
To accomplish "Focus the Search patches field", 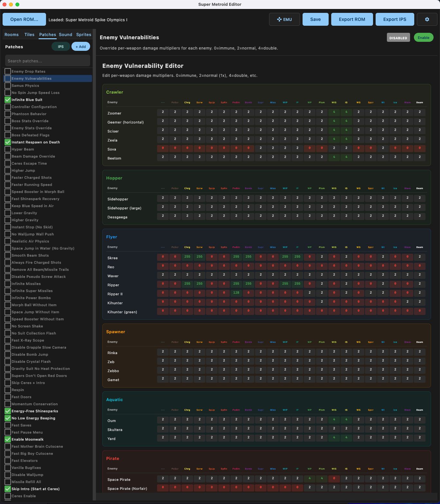I will click(x=48, y=61).
